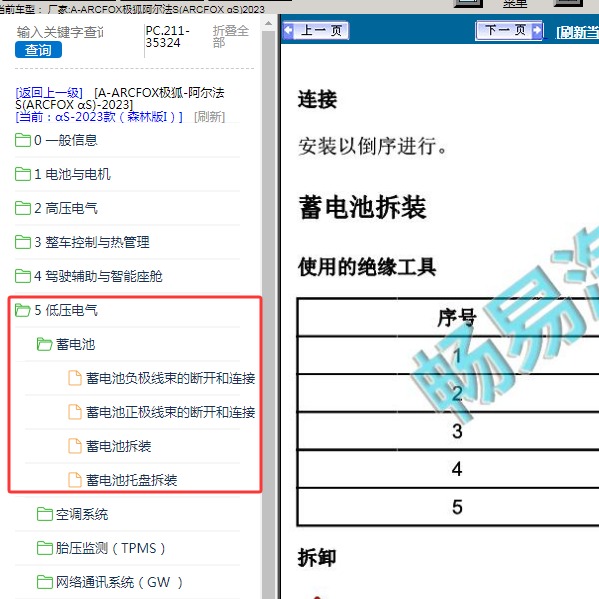599x599 pixels.
Task: Click folder icon beside 0 一般信息
Action: pyautogui.click(x=23, y=140)
